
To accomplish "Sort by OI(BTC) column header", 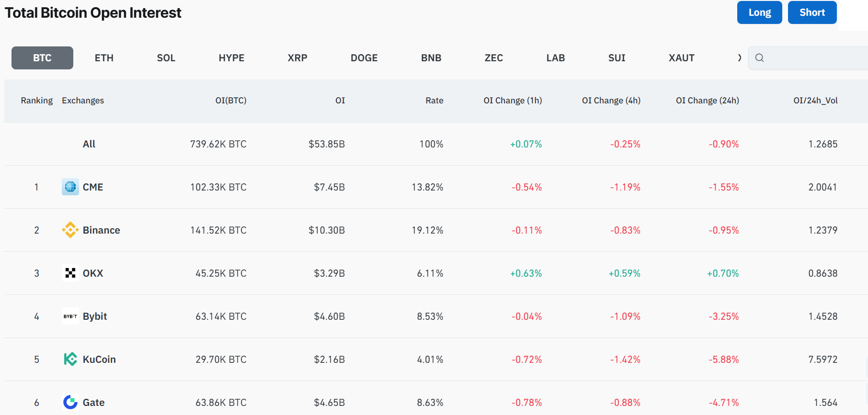I will coord(231,101).
